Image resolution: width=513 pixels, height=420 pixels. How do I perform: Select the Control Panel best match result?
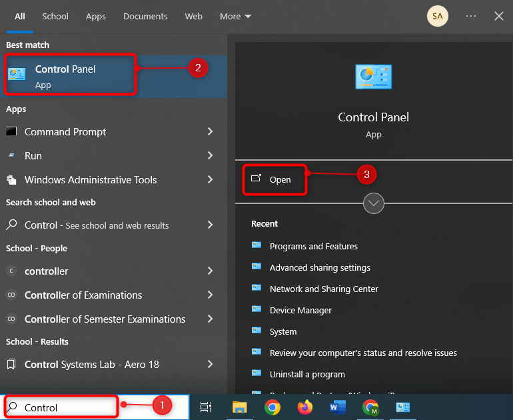click(70, 75)
